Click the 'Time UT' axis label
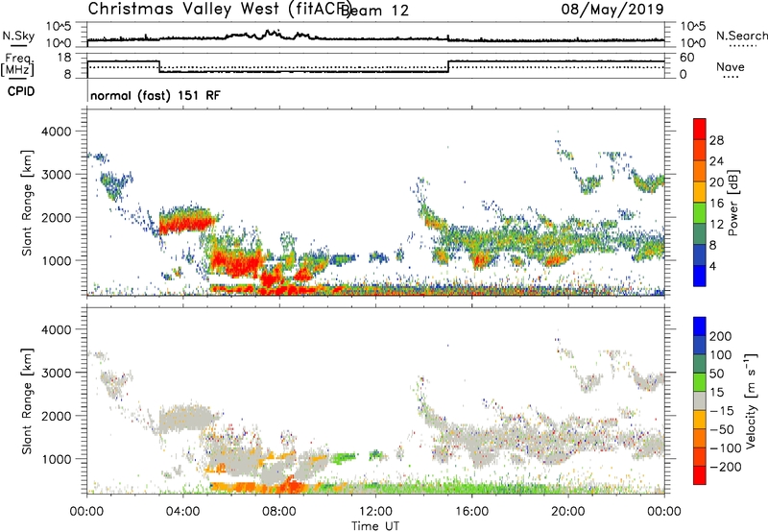 [375, 526]
